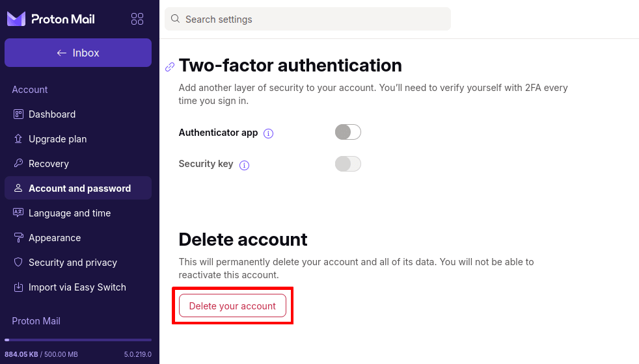Viewport: 639px width, 364px height.
Task: Click the Proton Mail logo
Action: point(51,19)
